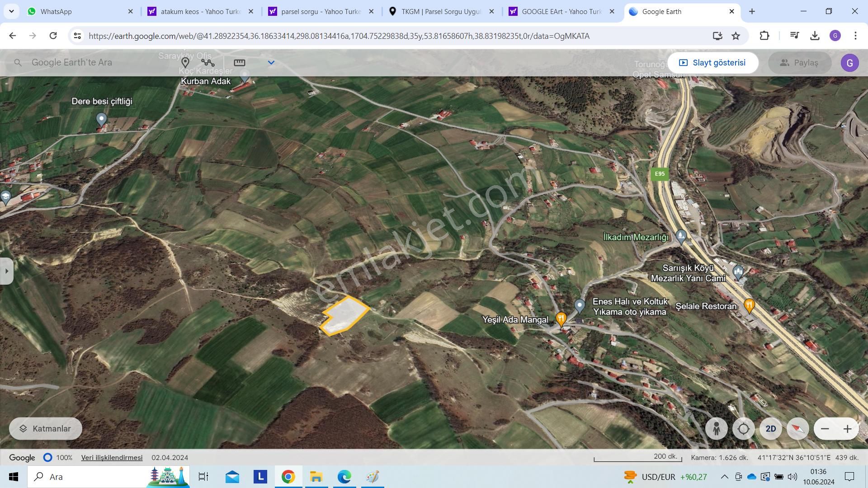Click the zoom plus control
This screenshot has width=868, height=488.
848,428
